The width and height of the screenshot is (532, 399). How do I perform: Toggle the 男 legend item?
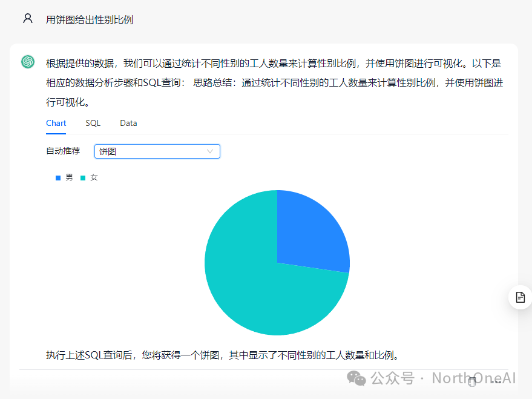pos(64,177)
